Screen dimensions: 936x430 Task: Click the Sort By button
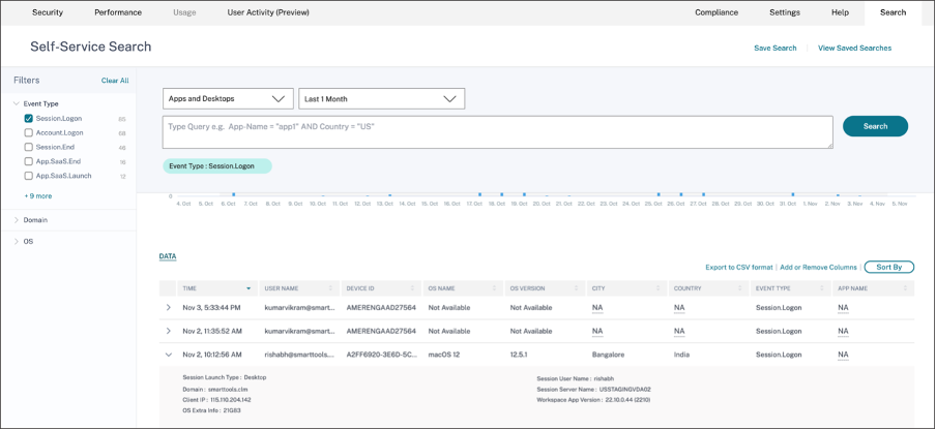(x=889, y=267)
